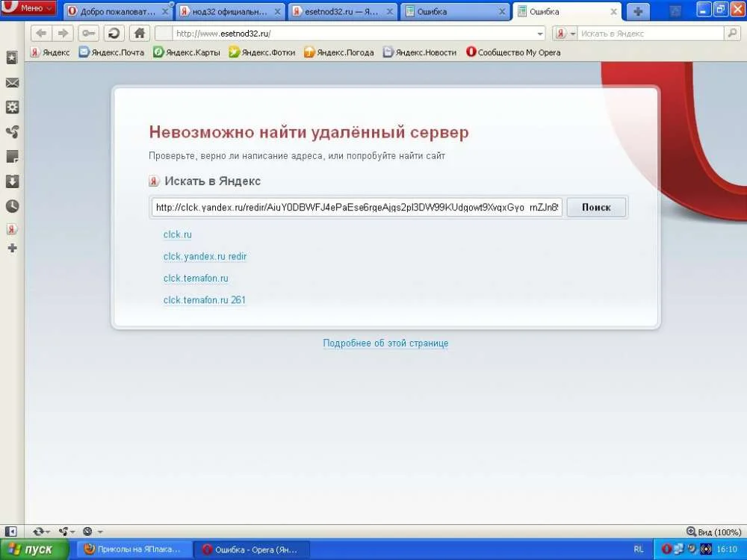
Task: Open the Вид (100%) zoom control
Action: pyautogui.click(x=713, y=532)
